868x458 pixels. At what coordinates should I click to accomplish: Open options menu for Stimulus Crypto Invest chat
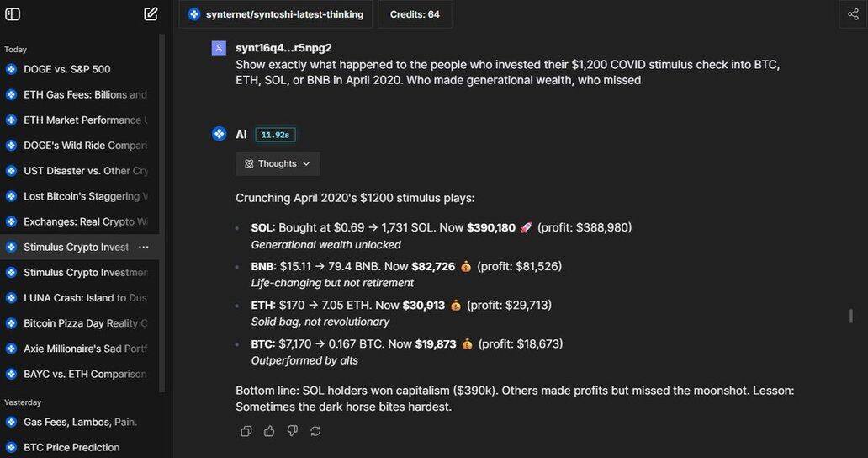coord(144,248)
